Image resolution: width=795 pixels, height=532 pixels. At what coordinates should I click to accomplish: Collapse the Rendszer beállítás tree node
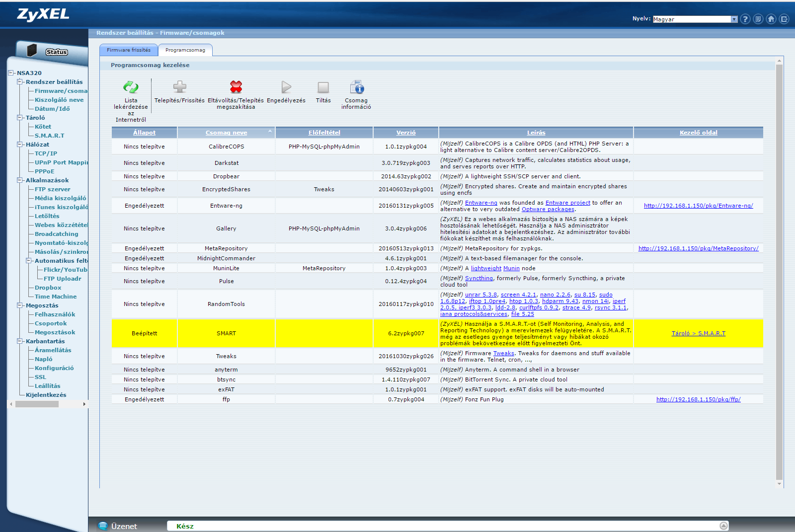[x=20, y=82]
